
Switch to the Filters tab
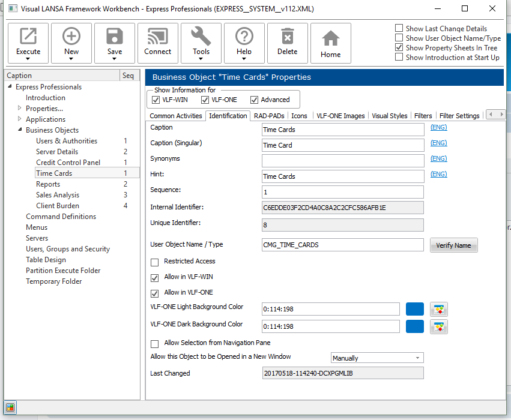click(x=423, y=116)
